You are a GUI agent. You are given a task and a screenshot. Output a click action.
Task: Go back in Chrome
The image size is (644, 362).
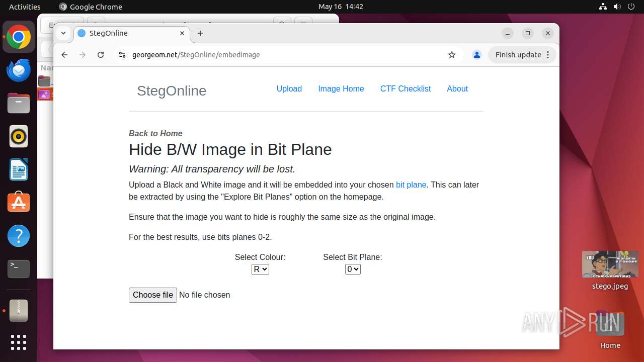[64, 55]
